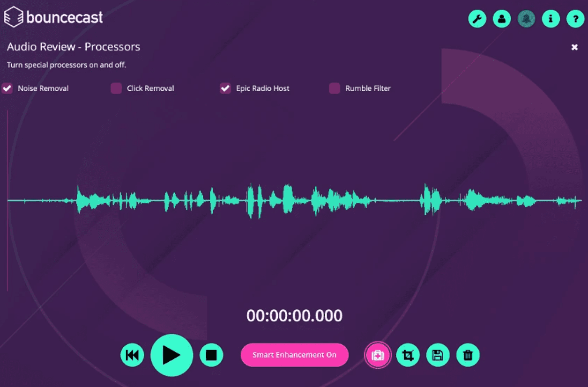Enable the Click Removal checkbox
Viewport: 588px width, 387px height.
click(116, 88)
